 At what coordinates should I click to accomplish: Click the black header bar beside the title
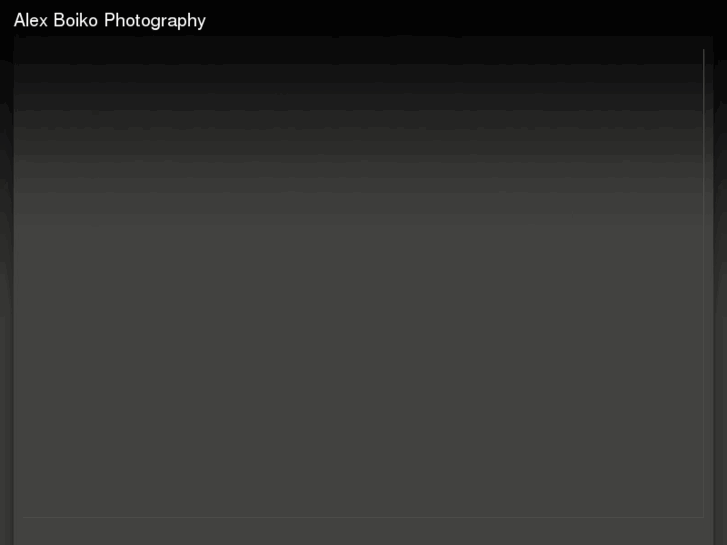tap(464, 19)
